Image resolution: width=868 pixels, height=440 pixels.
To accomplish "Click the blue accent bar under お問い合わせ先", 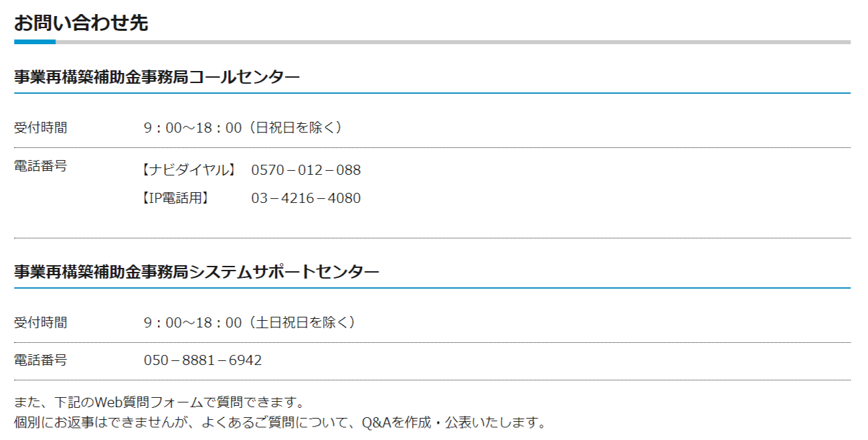I will pos(35,42).
